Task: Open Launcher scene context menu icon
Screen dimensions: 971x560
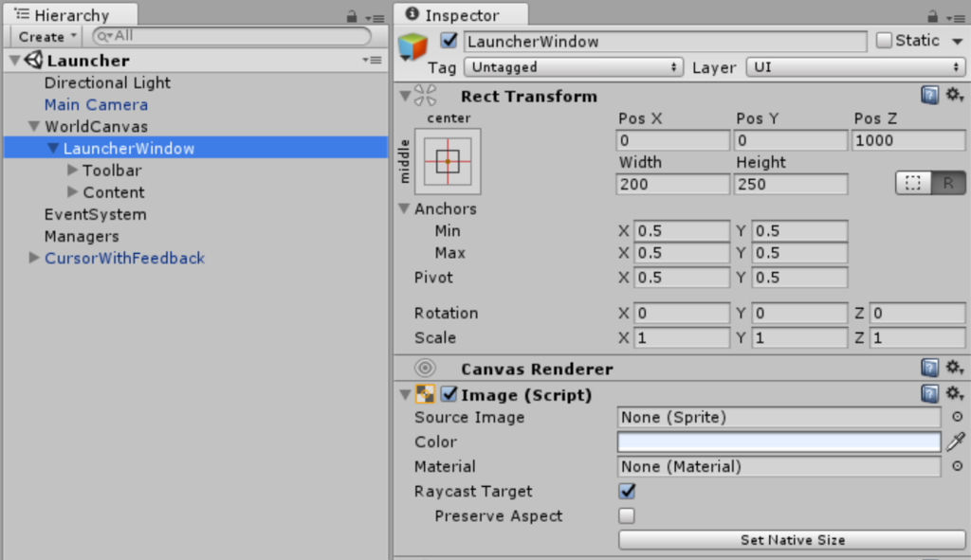Action: click(372, 60)
